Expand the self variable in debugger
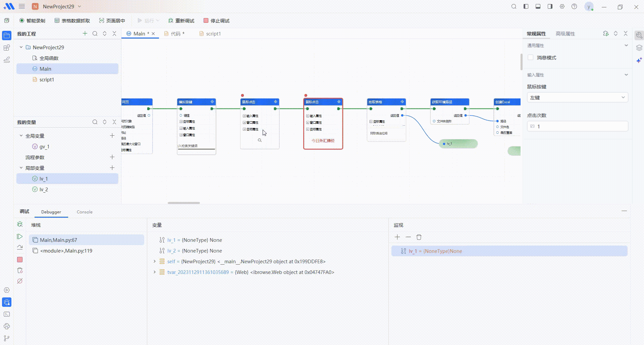 pyautogui.click(x=155, y=262)
